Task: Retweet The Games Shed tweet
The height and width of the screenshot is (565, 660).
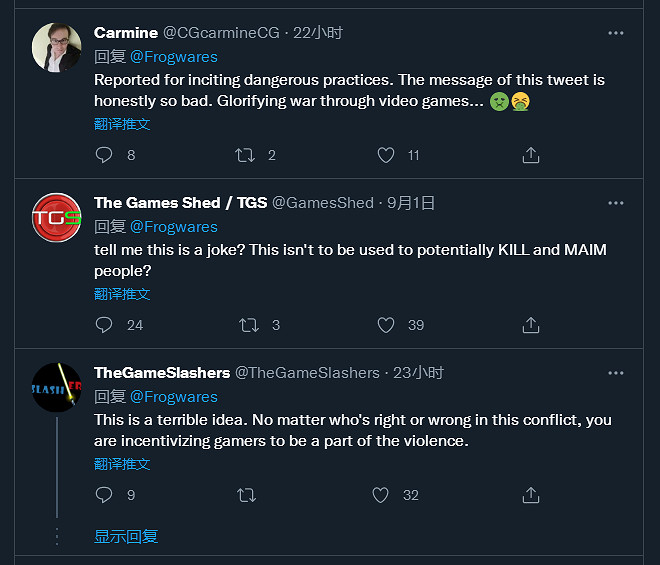Action: pos(248,325)
